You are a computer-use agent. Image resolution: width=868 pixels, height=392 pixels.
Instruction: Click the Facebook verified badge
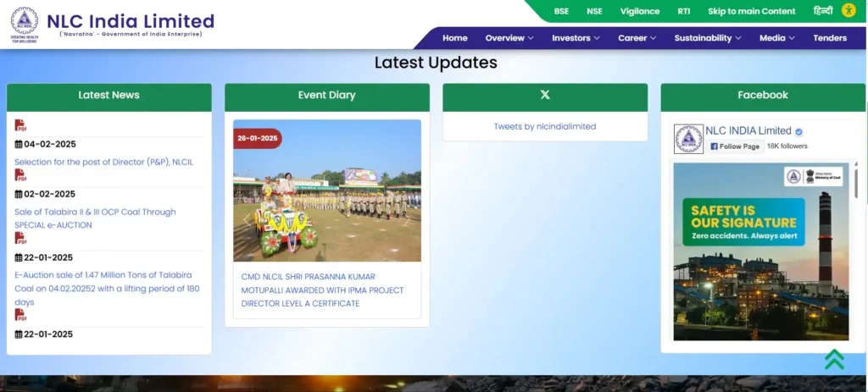click(798, 131)
